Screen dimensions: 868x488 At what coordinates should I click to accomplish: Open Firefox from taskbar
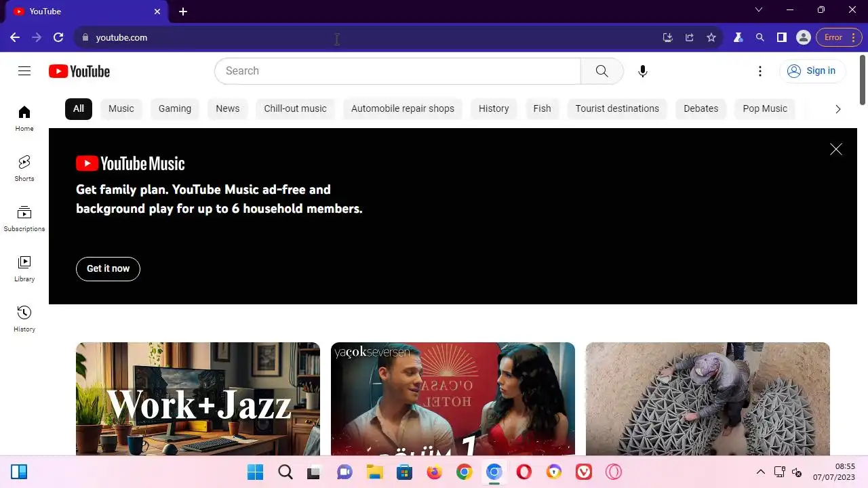point(435,472)
